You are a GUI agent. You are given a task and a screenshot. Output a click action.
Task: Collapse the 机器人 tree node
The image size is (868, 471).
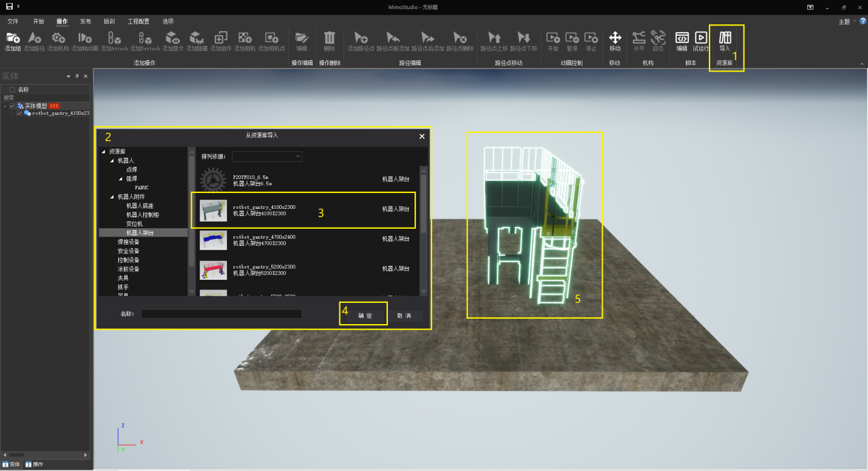click(x=112, y=161)
